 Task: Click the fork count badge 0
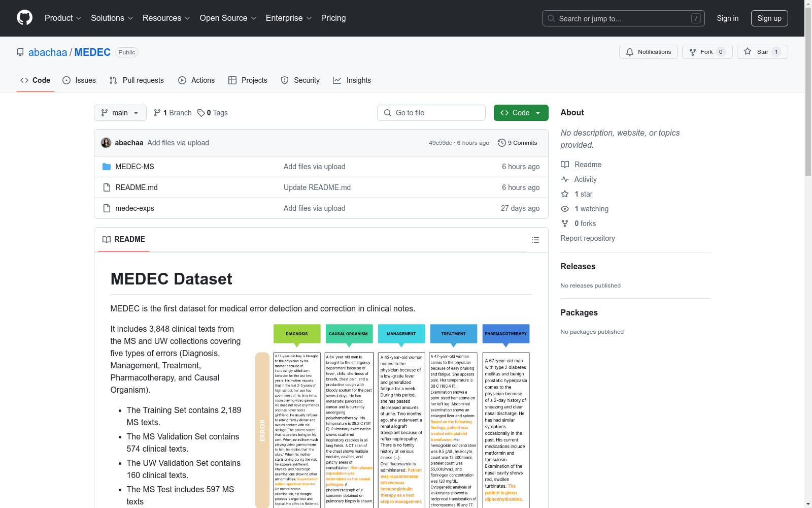tap(721, 52)
